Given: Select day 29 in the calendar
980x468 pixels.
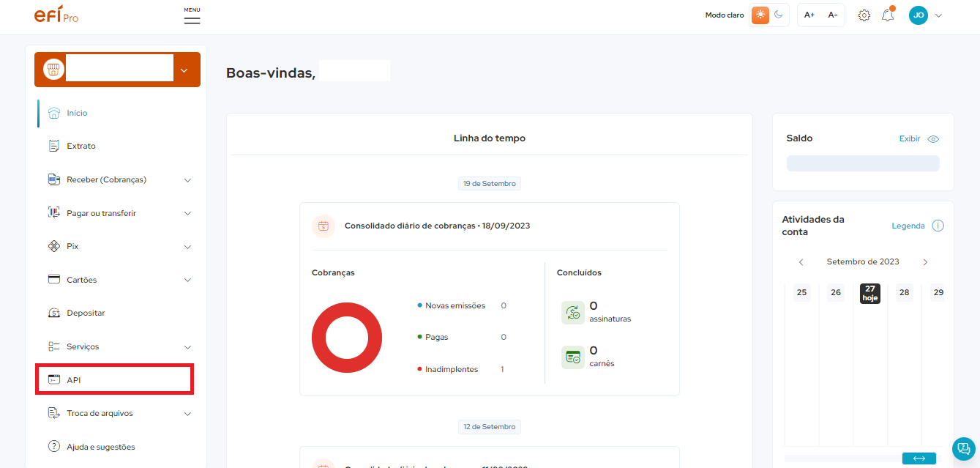Looking at the screenshot, I should [937, 292].
